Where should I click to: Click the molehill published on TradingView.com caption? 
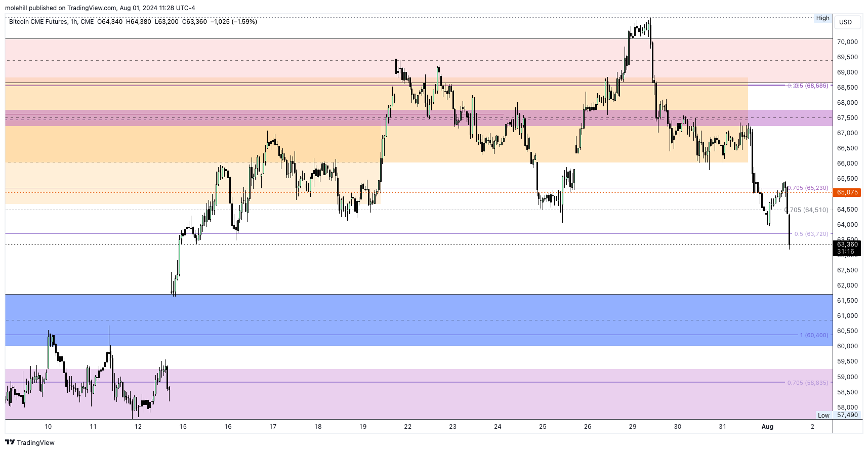[100, 8]
